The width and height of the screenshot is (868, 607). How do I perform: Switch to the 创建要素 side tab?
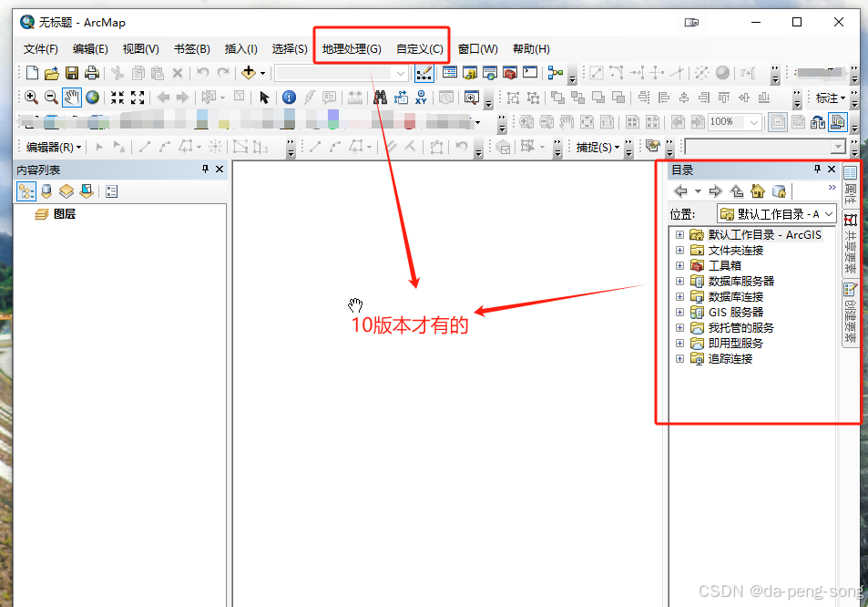coord(851,313)
